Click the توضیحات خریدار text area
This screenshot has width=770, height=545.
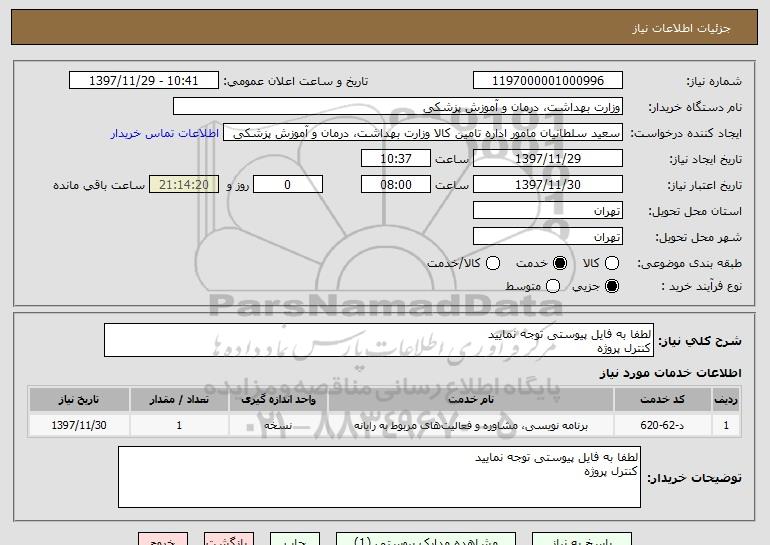pos(379,477)
